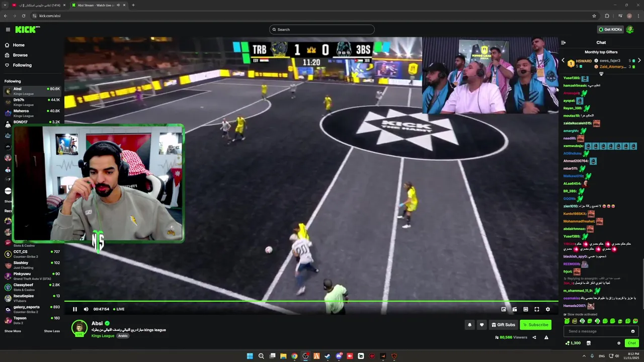Image resolution: width=644 pixels, height=362 pixels.
Task: Bookmark this page with star
Action: coord(594,16)
